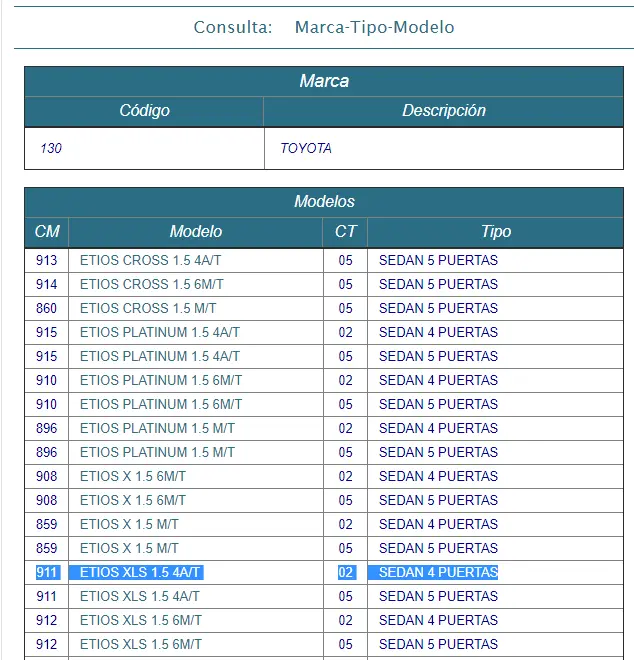634x660 pixels.
Task: Click CT "05" in ETIOS PLATINUM 1.5 6M/T row
Action: tap(345, 404)
